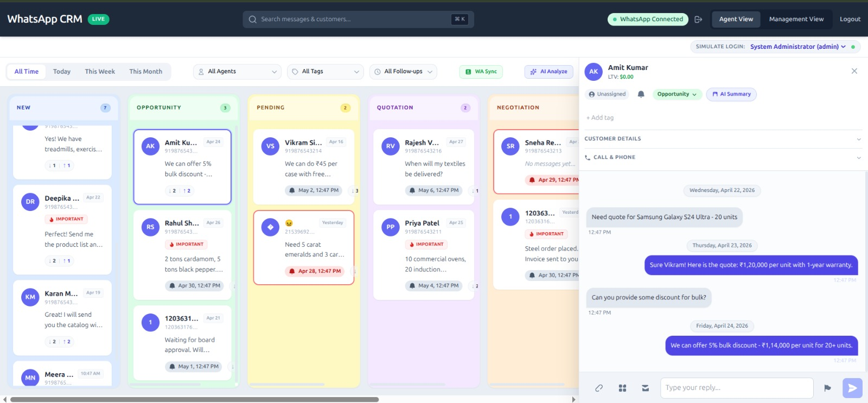Click the attachment paperclip icon
Screen dimensions: 868x403
click(599, 388)
